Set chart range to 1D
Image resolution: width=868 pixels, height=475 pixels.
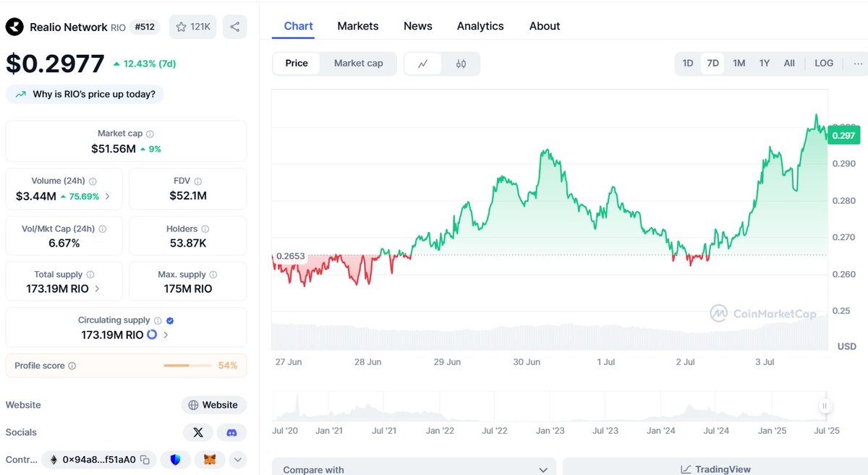[688, 63]
